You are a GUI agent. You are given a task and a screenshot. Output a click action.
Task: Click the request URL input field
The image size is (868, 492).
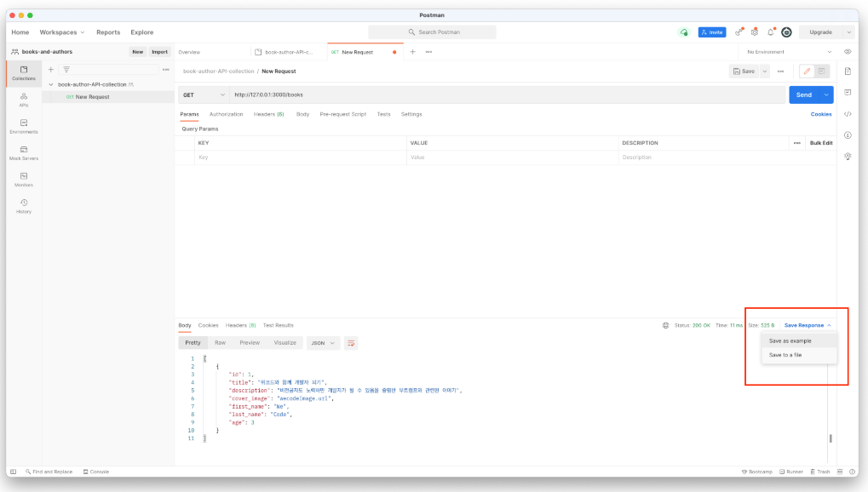507,94
